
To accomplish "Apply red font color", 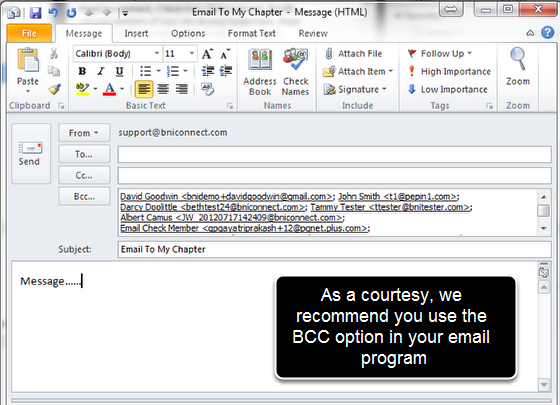I will (x=110, y=89).
